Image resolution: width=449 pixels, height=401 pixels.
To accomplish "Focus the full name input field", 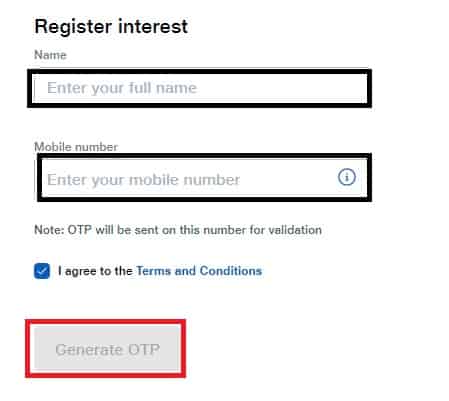I will pos(200,88).
